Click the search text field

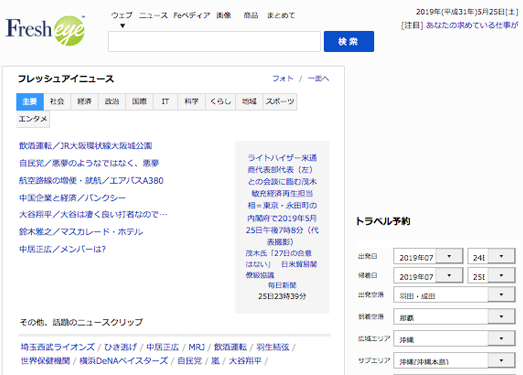pos(214,41)
